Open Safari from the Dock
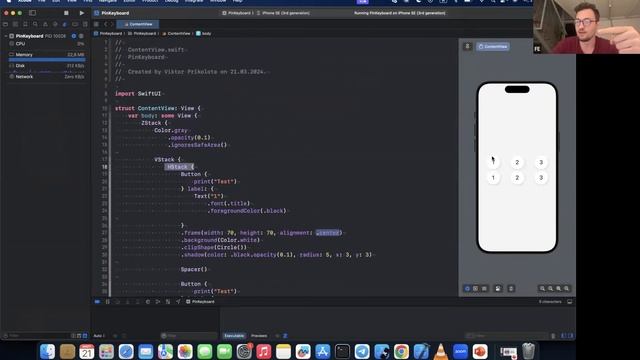This screenshot has height=360, width=640. [x=126, y=351]
